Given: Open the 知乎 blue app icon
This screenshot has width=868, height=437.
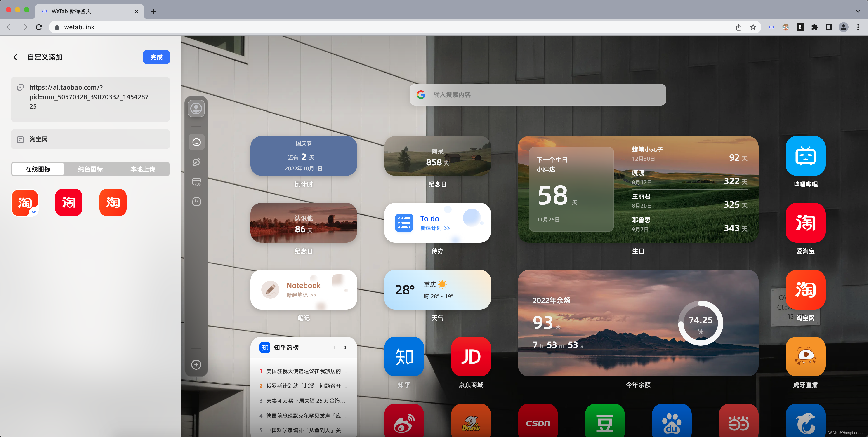Looking at the screenshot, I should pyautogui.click(x=404, y=357).
